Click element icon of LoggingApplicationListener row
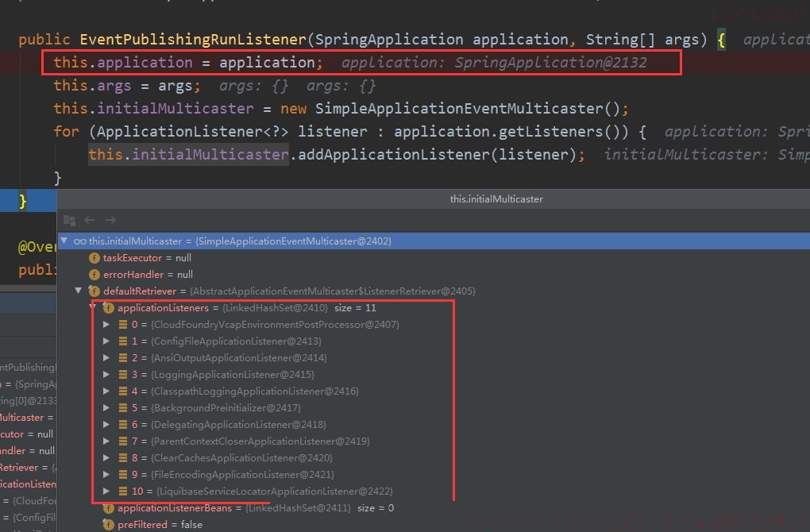 coord(123,375)
